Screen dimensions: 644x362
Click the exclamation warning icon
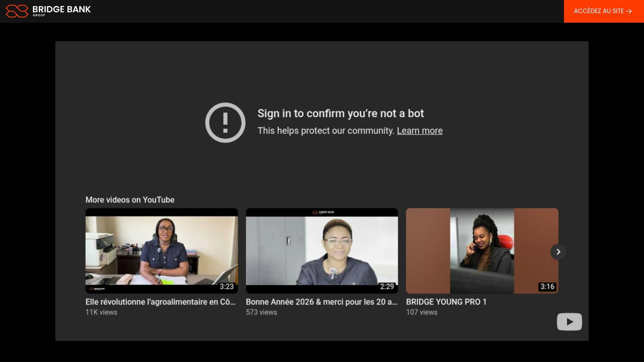click(x=225, y=123)
